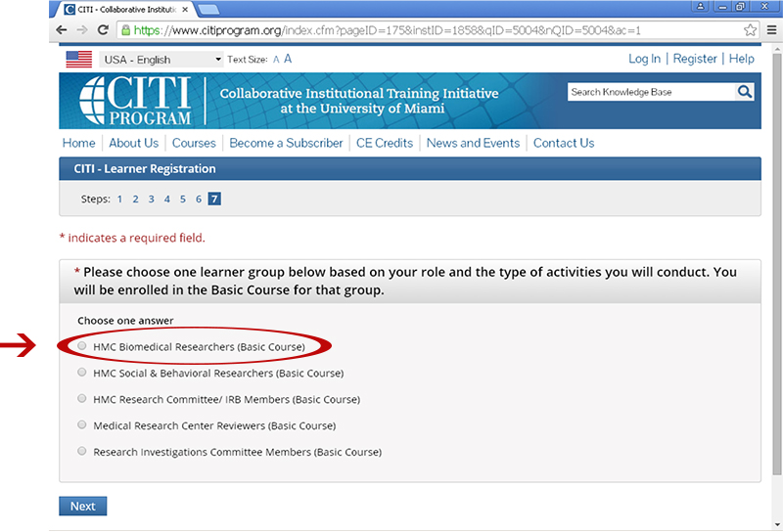Click current step 7 indicator
The height and width of the screenshot is (532, 783).
click(214, 199)
